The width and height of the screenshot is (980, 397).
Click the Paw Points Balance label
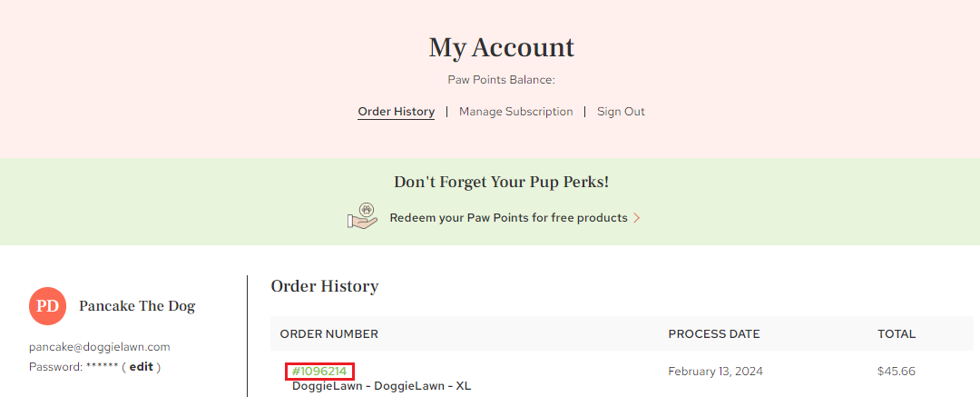[501, 80]
